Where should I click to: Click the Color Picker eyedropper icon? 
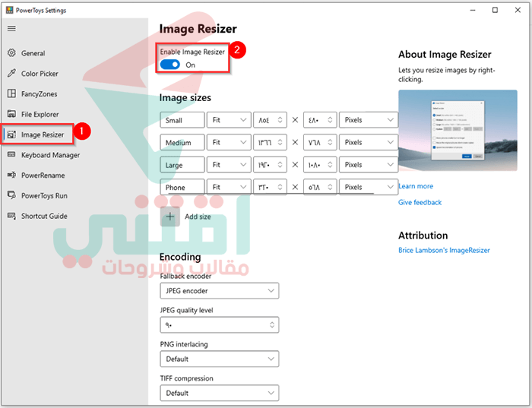[11, 73]
